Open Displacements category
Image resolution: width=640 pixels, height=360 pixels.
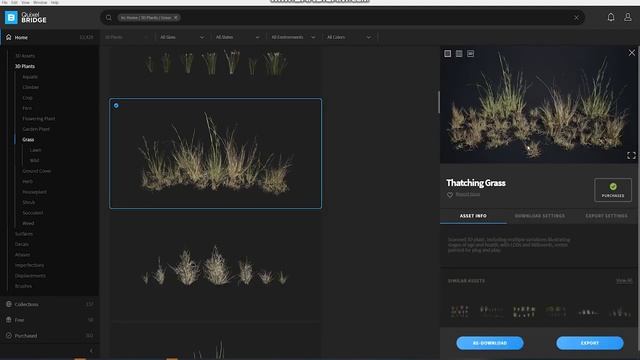pyautogui.click(x=30, y=276)
